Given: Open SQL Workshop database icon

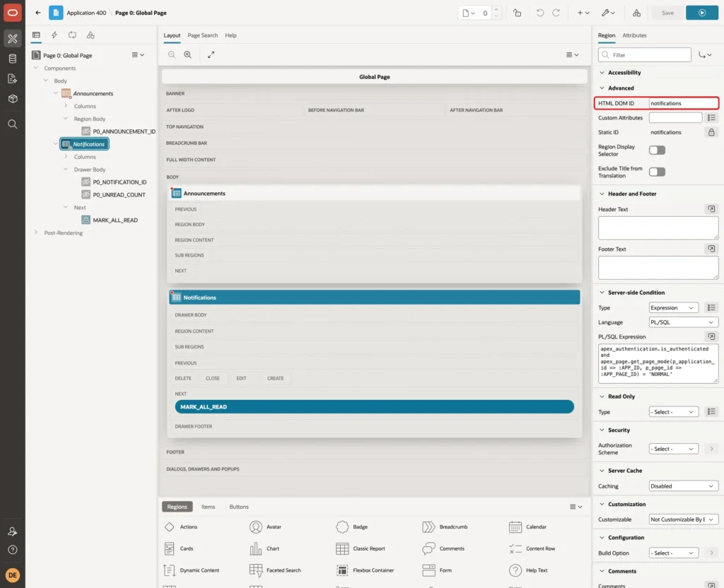Looking at the screenshot, I should click(13, 59).
